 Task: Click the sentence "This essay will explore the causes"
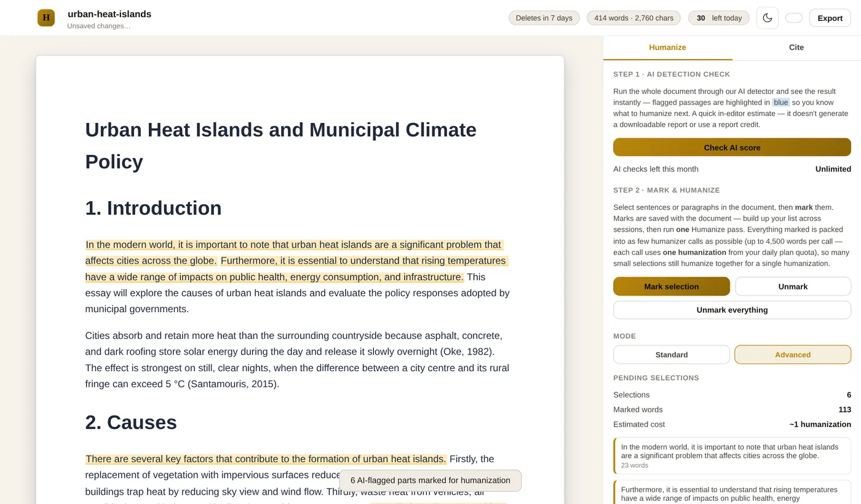point(297,293)
